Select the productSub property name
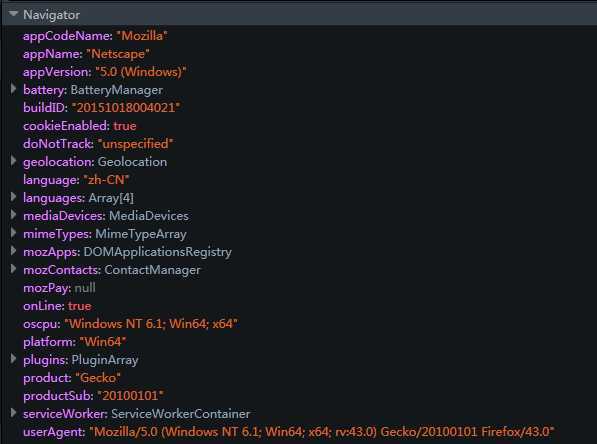The width and height of the screenshot is (597, 444). [58, 396]
